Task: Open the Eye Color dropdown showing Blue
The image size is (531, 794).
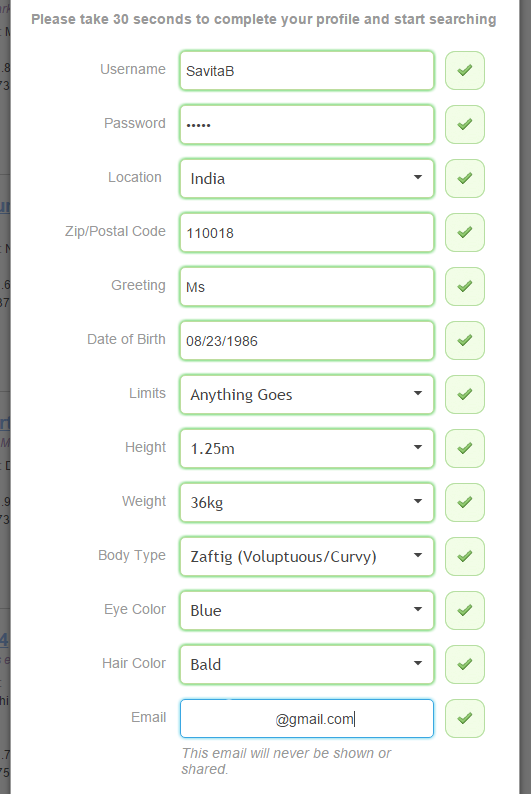Action: click(307, 611)
